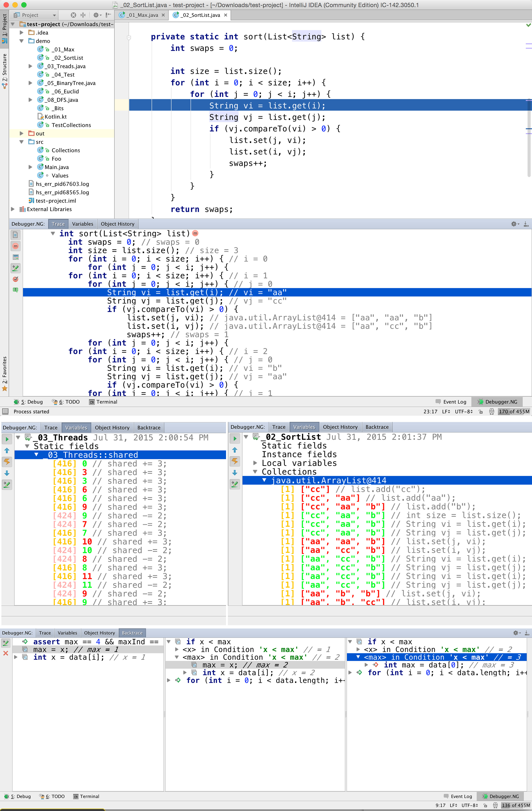
Task: Click the 23:17 cursor position indicator
Action: (x=430, y=412)
